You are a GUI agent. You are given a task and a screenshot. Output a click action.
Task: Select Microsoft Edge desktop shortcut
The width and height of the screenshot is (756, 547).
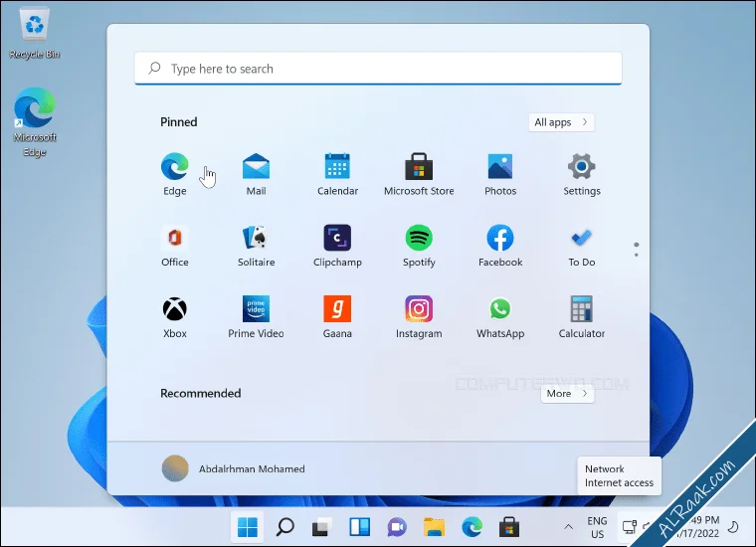click(x=34, y=122)
